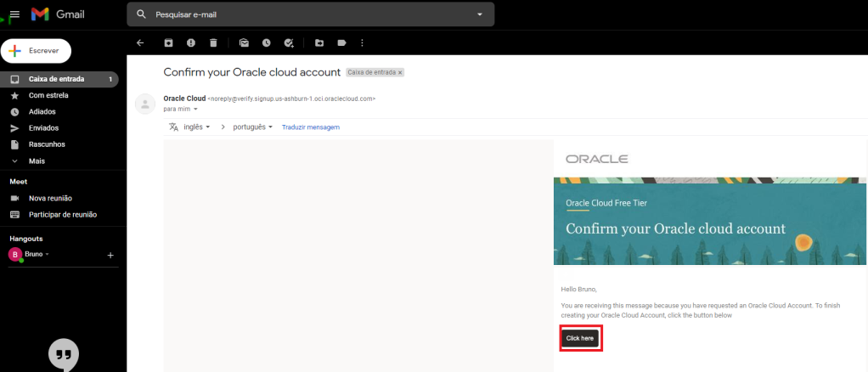Open Enviados folder

coord(59,128)
